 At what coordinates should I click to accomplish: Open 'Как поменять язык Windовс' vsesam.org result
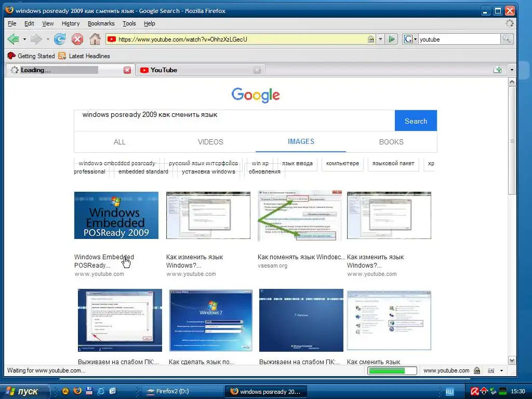pos(301,257)
